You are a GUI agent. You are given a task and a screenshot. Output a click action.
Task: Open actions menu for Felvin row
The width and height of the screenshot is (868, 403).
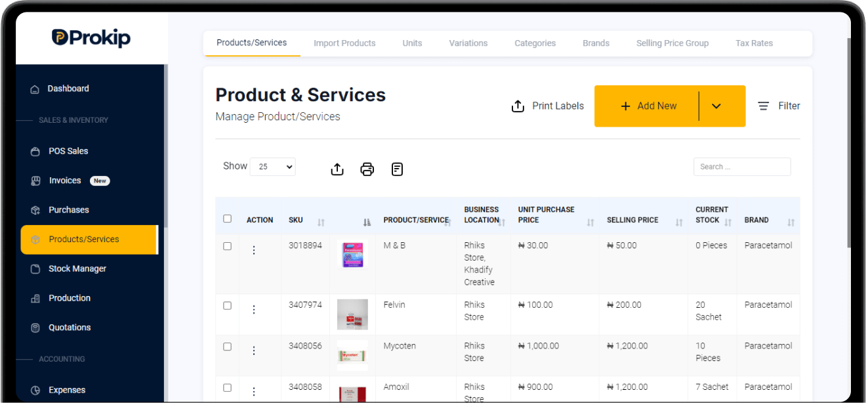(254, 309)
